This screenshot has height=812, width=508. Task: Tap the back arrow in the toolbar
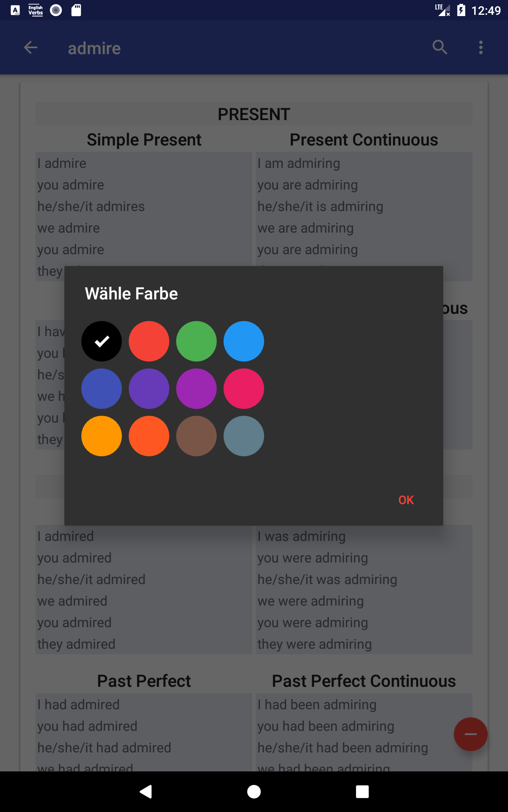pyautogui.click(x=30, y=47)
